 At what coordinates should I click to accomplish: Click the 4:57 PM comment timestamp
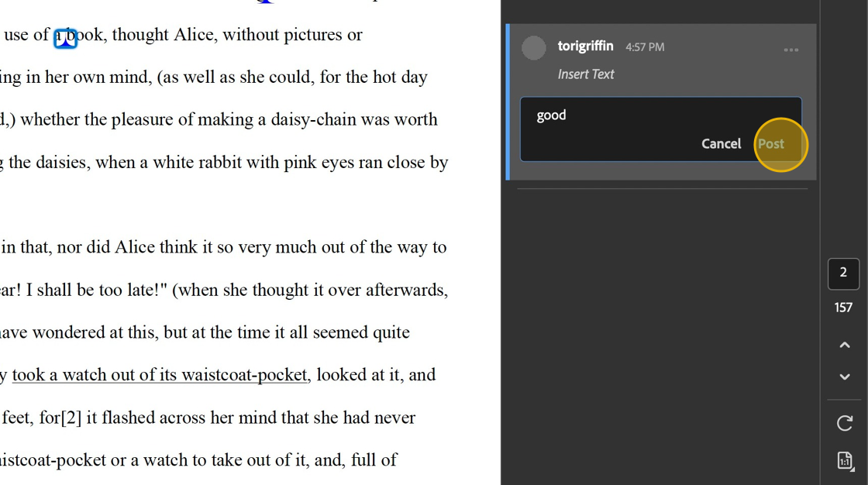(x=645, y=47)
